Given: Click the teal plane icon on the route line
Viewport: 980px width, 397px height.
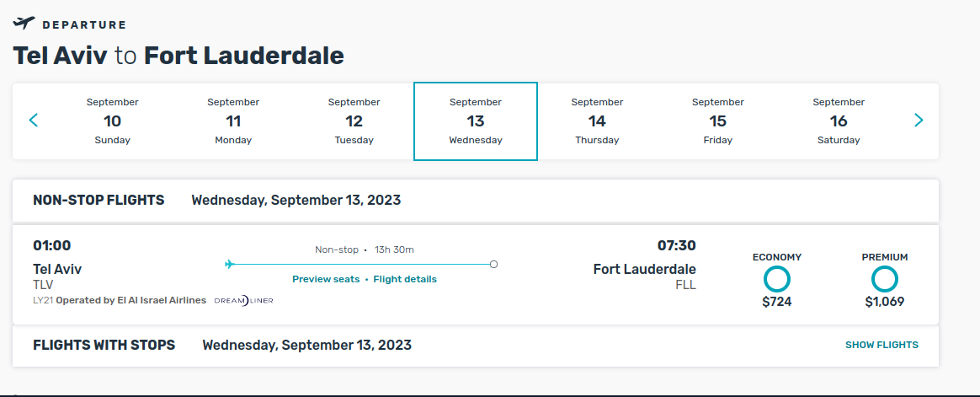Looking at the screenshot, I should (x=229, y=265).
